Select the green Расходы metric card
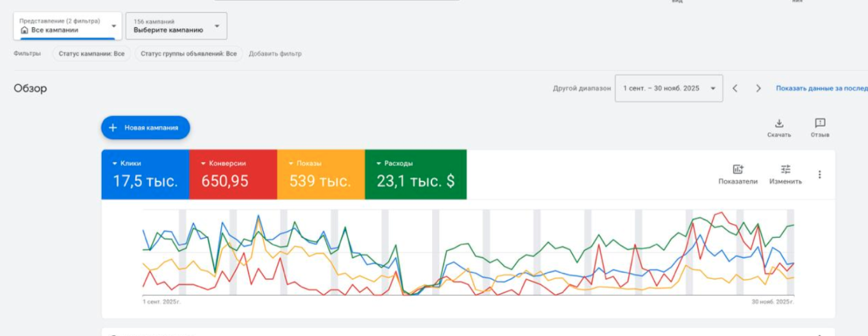Screen dimensions: 868x336 [x=416, y=174]
